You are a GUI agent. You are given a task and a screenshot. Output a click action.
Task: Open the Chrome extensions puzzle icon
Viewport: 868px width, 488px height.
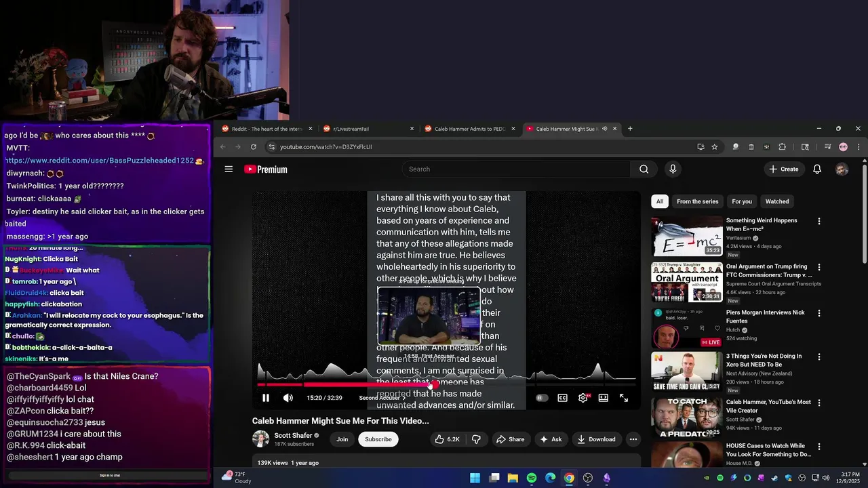pos(782,147)
